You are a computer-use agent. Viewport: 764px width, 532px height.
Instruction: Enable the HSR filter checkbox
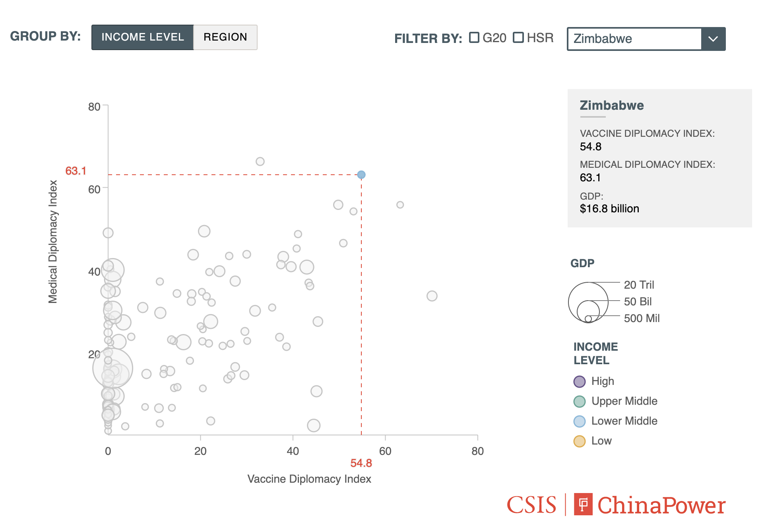[x=518, y=38]
